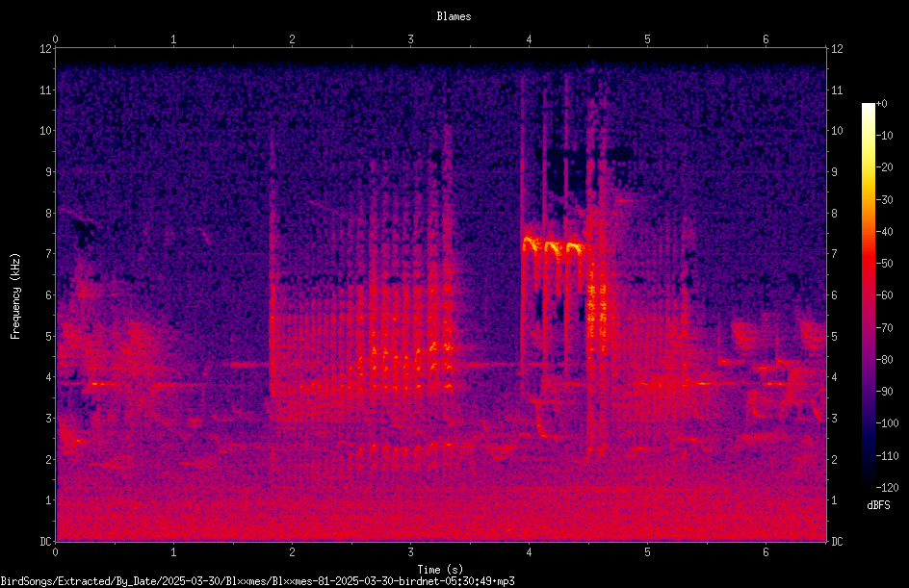This screenshot has width=909, height=588.
Task: Click the "-70" value on the dBFS scale
Action: click(884, 328)
